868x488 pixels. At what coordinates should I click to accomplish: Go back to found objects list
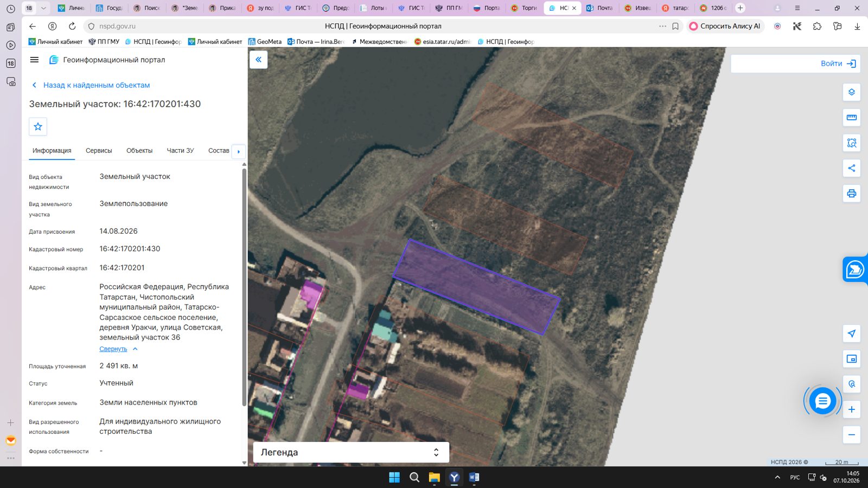91,85
